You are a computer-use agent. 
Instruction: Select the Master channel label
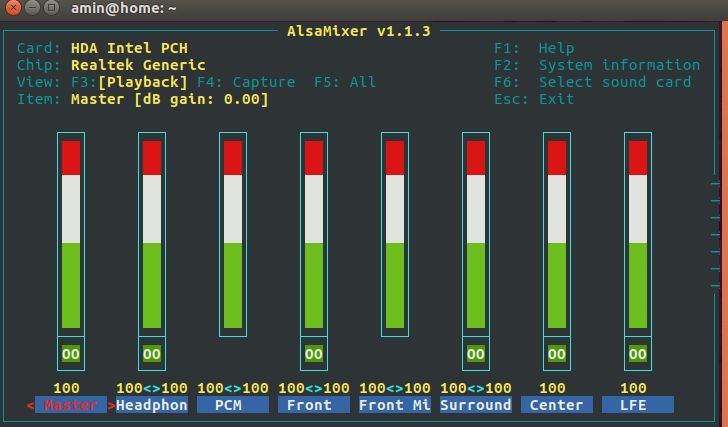(x=71, y=405)
